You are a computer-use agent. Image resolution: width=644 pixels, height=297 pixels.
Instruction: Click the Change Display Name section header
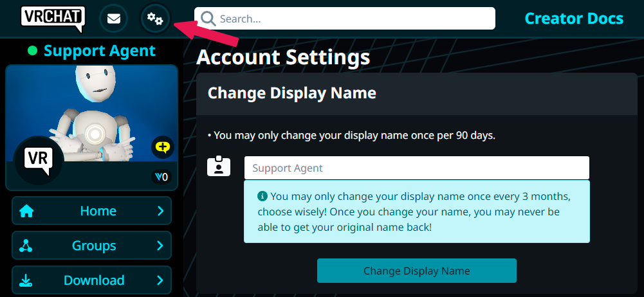pos(417,94)
